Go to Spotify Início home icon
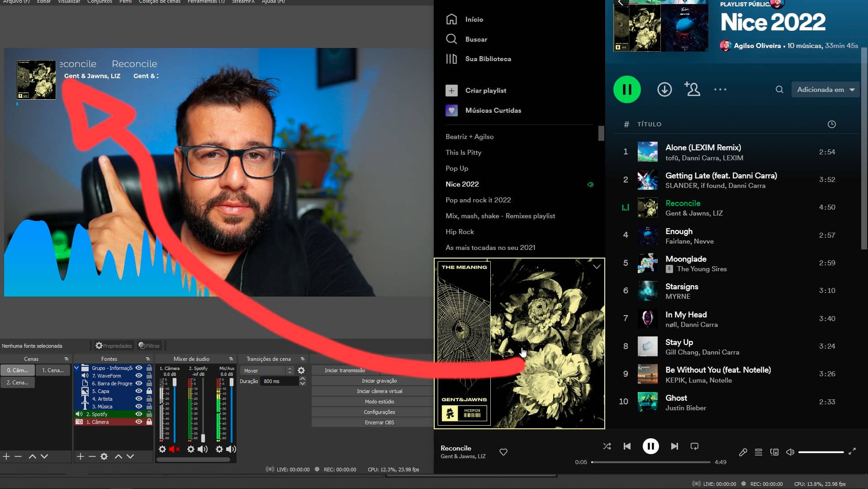The width and height of the screenshot is (868, 489). click(451, 19)
